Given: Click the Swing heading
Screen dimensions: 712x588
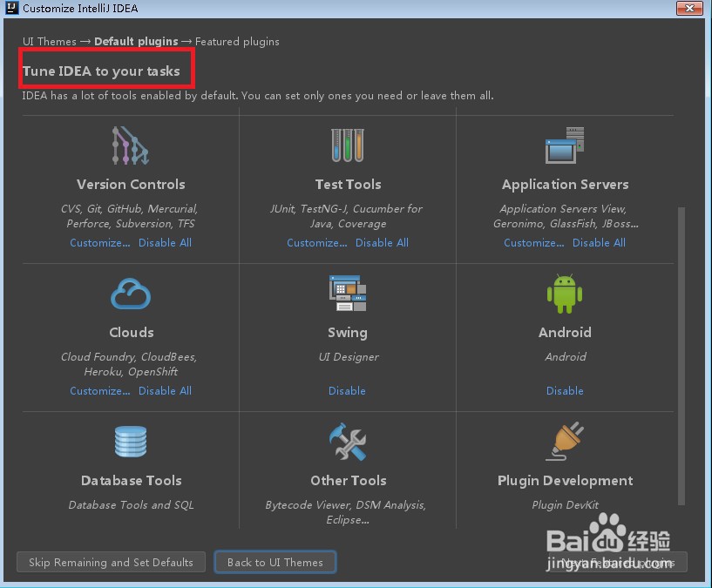Looking at the screenshot, I should point(348,333).
